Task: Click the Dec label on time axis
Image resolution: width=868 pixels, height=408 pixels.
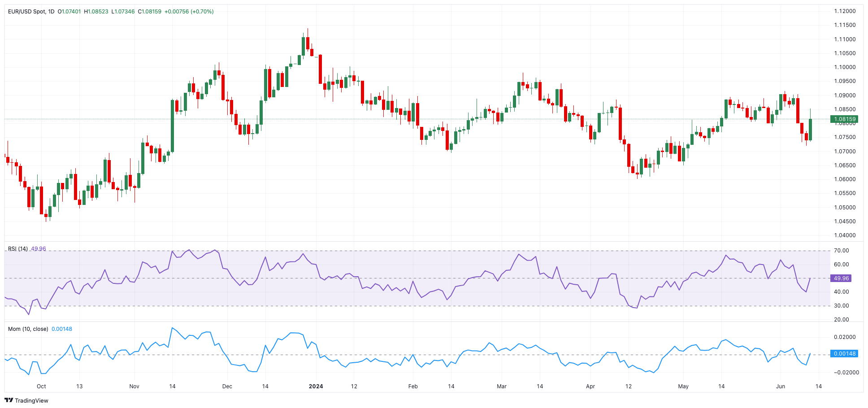Action: coord(227,386)
